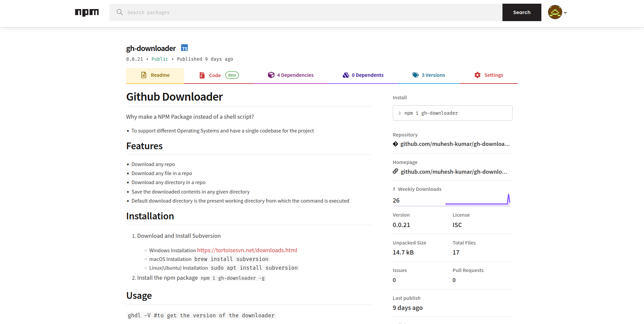This screenshot has width=644, height=324.
Task: Click the Readme document icon
Action: coord(144,75)
